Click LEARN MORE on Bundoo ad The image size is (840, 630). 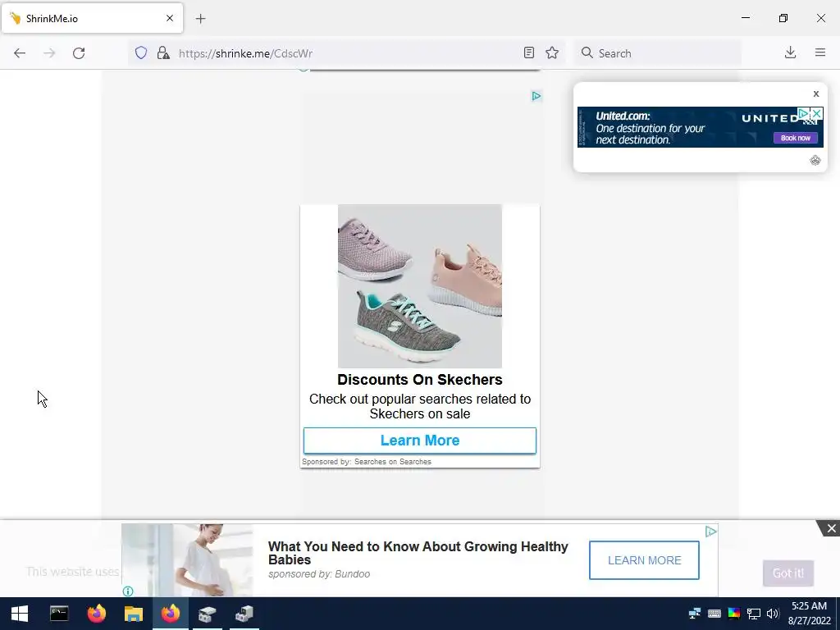pyautogui.click(x=644, y=560)
